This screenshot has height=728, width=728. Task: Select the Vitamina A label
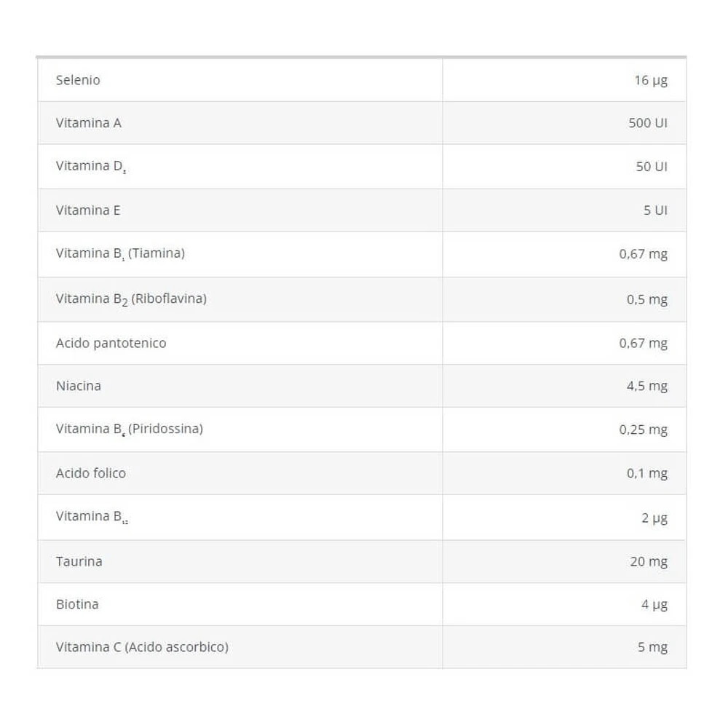89,122
